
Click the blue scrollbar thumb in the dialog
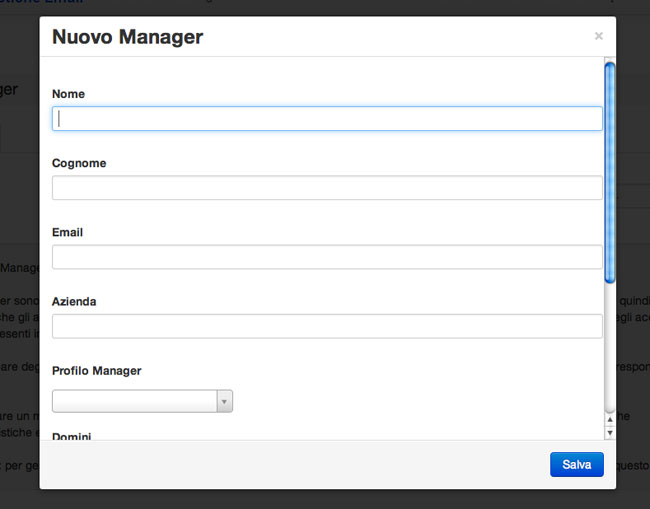(x=610, y=170)
